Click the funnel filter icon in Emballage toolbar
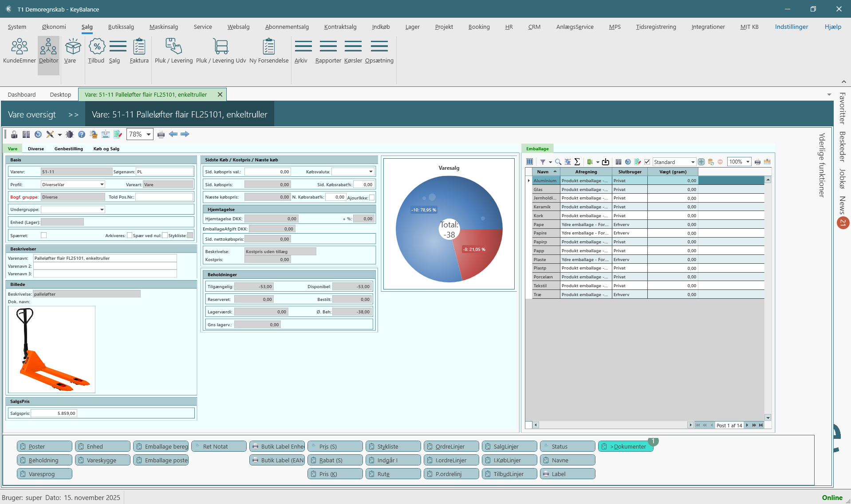 [x=542, y=162]
